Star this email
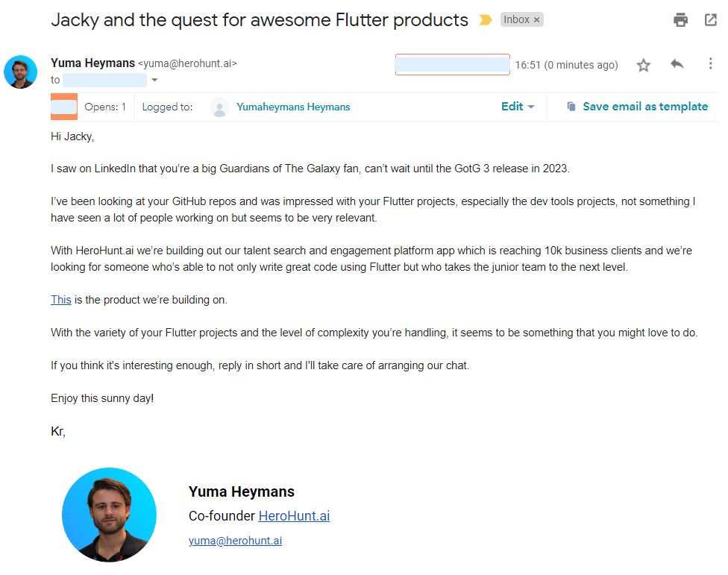The width and height of the screenshot is (728, 575). click(643, 66)
